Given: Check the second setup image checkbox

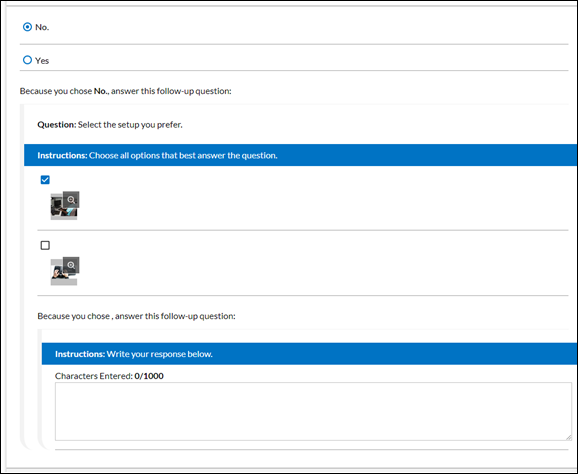Looking at the screenshot, I should 45,245.
